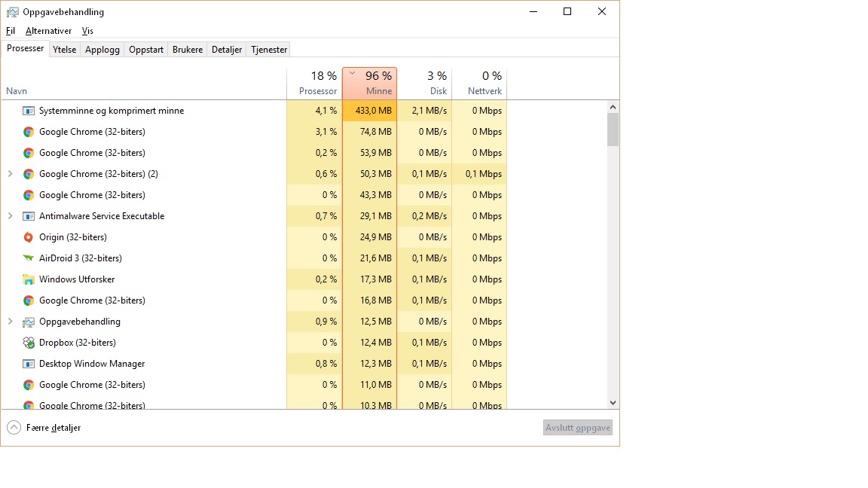Expand Antimalware Service Executable
This screenshot has height=488, width=868.
pos(10,216)
